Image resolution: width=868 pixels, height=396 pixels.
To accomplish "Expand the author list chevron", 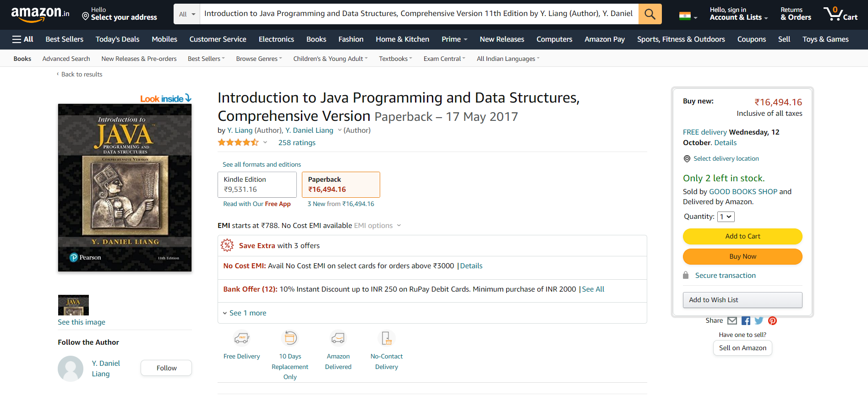I will [339, 130].
